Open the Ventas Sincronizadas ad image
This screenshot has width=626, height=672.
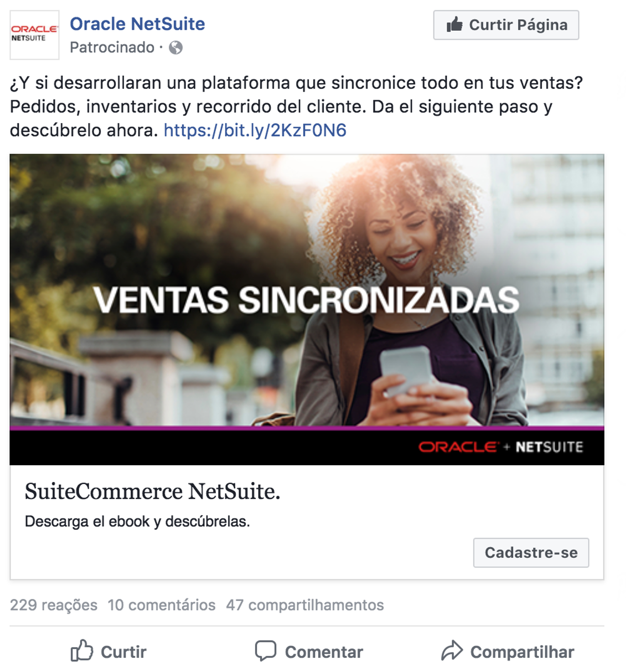tap(307, 309)
